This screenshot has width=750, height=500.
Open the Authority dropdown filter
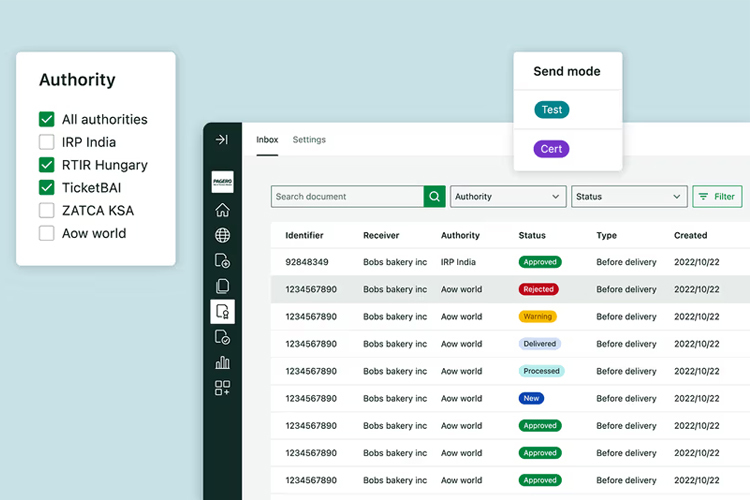coord(508,197)
